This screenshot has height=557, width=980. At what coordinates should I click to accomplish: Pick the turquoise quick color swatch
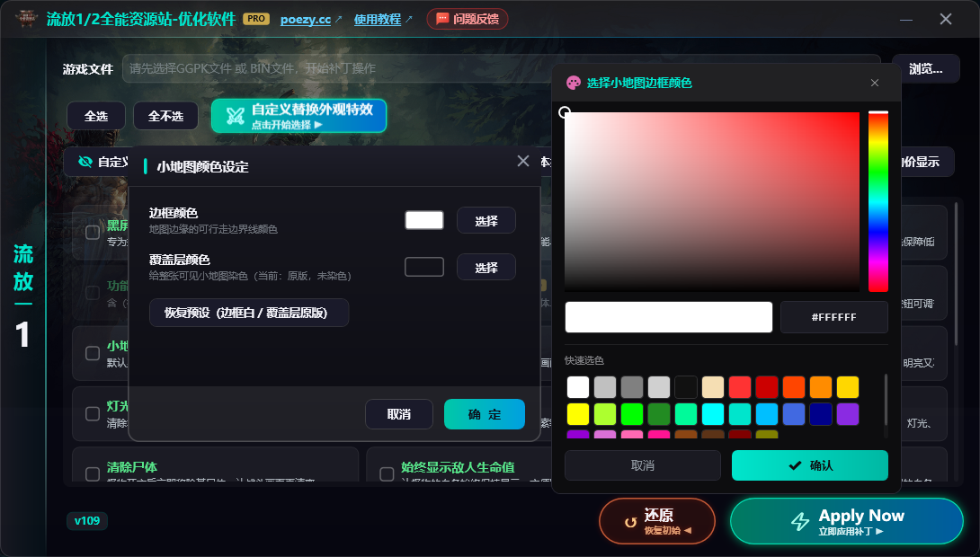[x=739, y=414]
